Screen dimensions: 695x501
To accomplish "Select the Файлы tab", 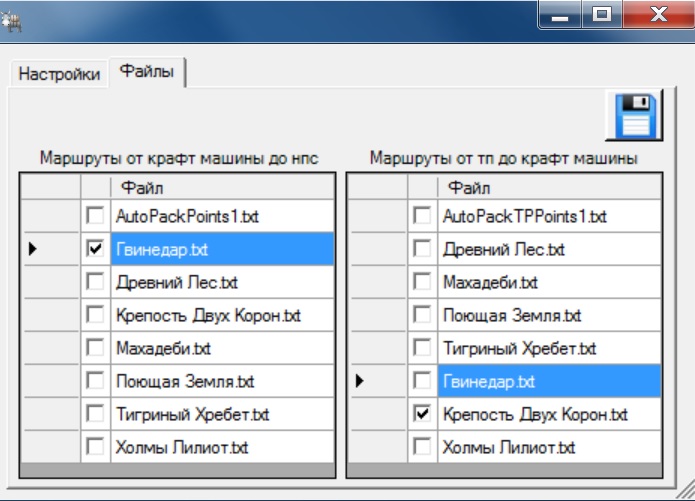I will coord(146,72).
